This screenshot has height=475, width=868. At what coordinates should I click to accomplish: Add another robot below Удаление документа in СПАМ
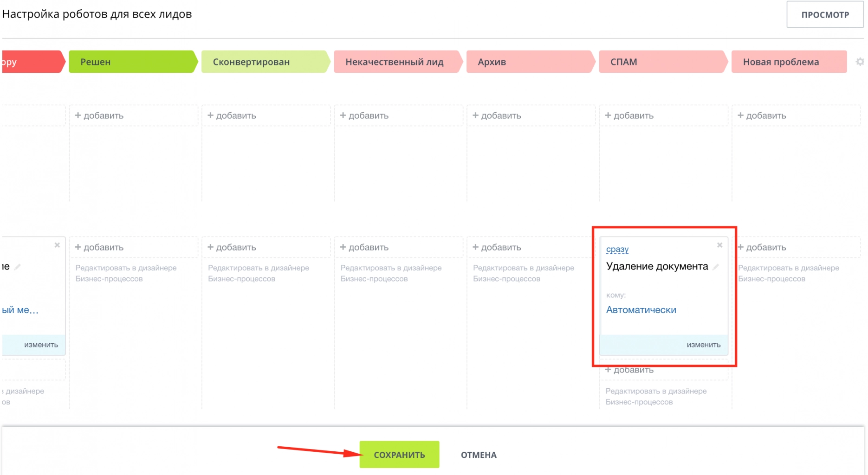pos(629,370)
